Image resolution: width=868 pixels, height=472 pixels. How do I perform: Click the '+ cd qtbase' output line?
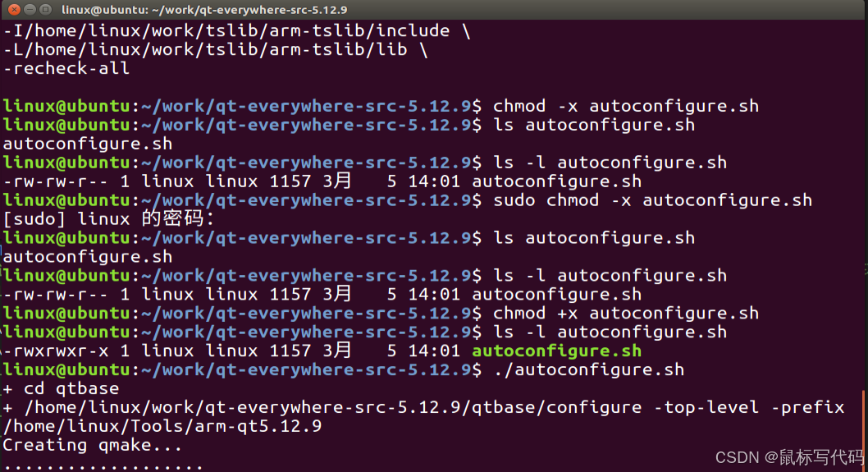tap(61, 388)
